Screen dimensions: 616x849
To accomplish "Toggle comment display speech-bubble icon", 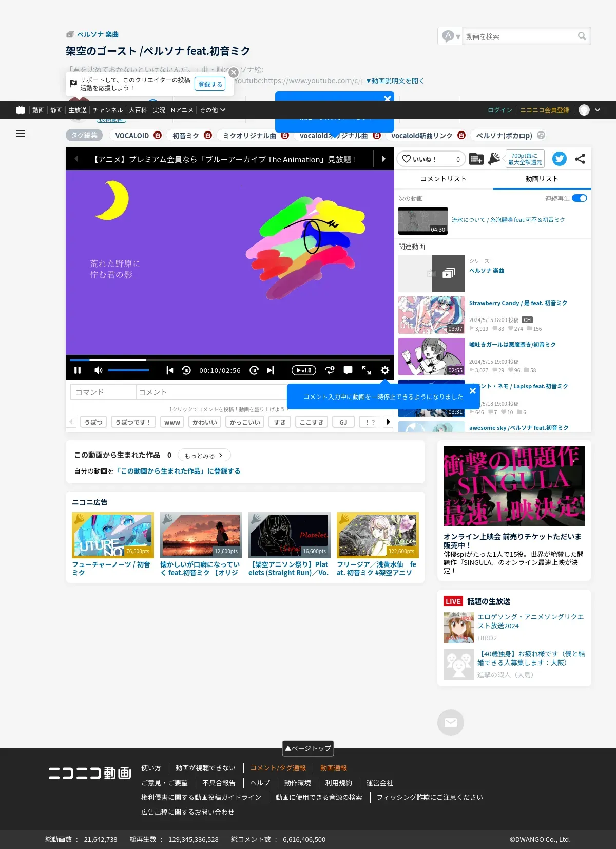I will [x=348, y=370].
